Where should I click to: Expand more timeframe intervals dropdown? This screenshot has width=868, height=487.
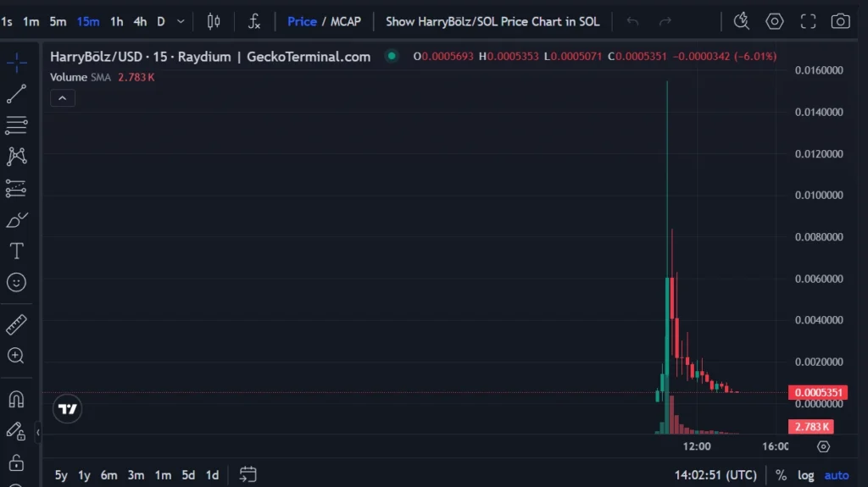coord(181,21)
